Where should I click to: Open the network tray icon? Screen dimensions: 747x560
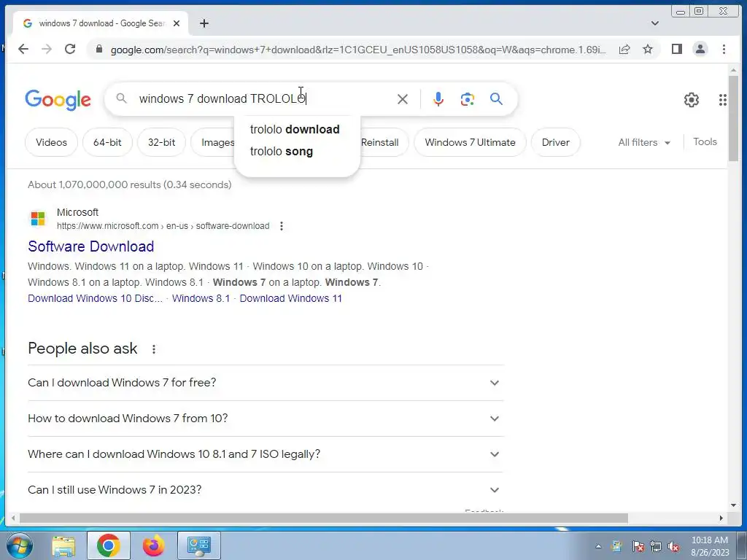click(656, 547)
